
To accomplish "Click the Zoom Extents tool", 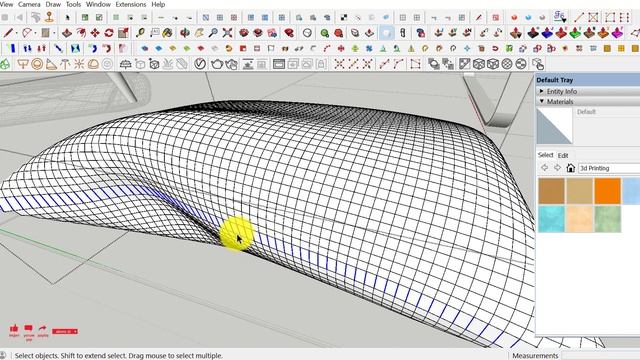I will click(x=227, y=33).
